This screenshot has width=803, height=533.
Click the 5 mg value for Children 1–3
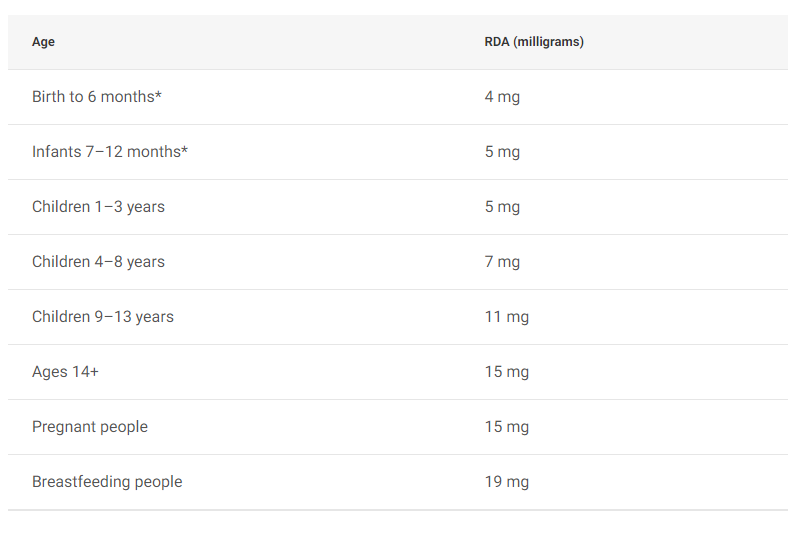[502, 207]
